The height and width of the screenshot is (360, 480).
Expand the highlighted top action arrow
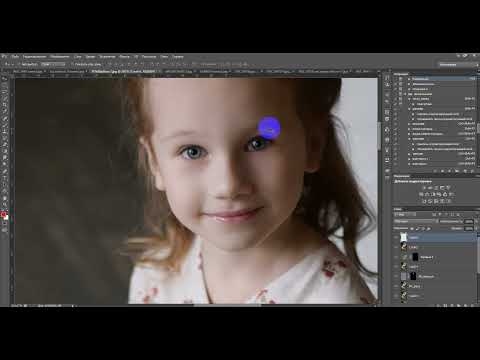(409, 79)
